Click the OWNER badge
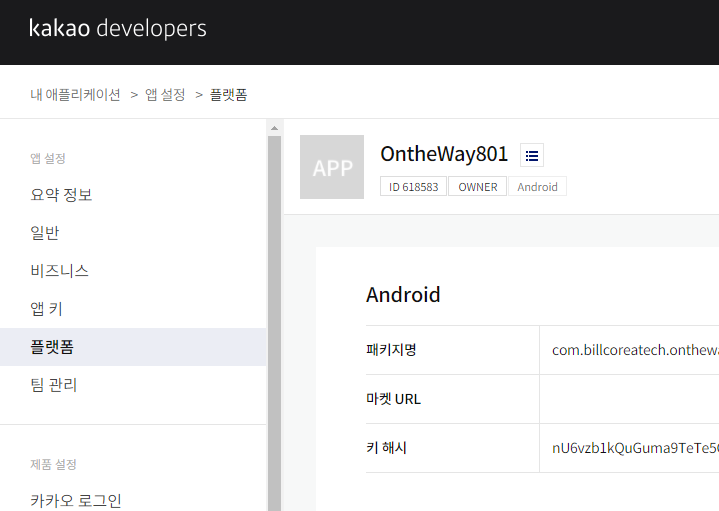The image size is (719, 511). (477, 187)
